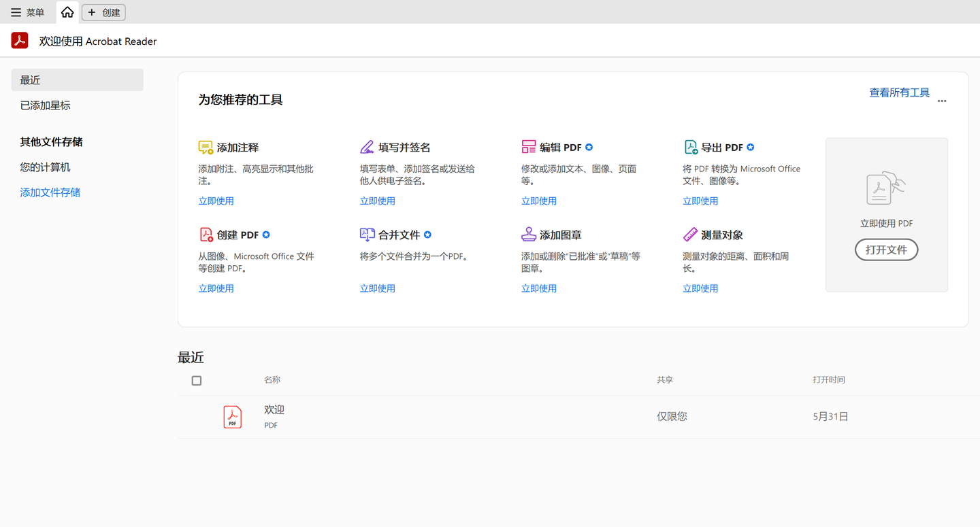Sort by 名称 column header
The width and height of the screenshot is (980, 527).
coord(272,380)
